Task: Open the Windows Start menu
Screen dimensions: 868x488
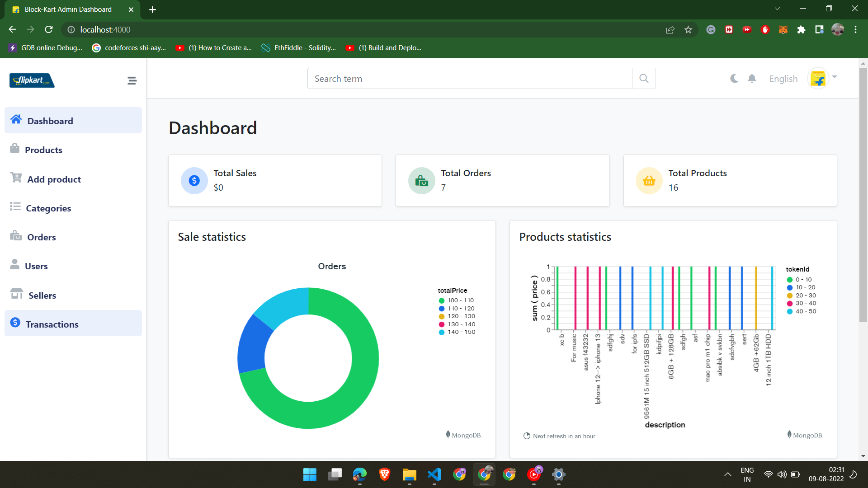Action: point(310,474)
